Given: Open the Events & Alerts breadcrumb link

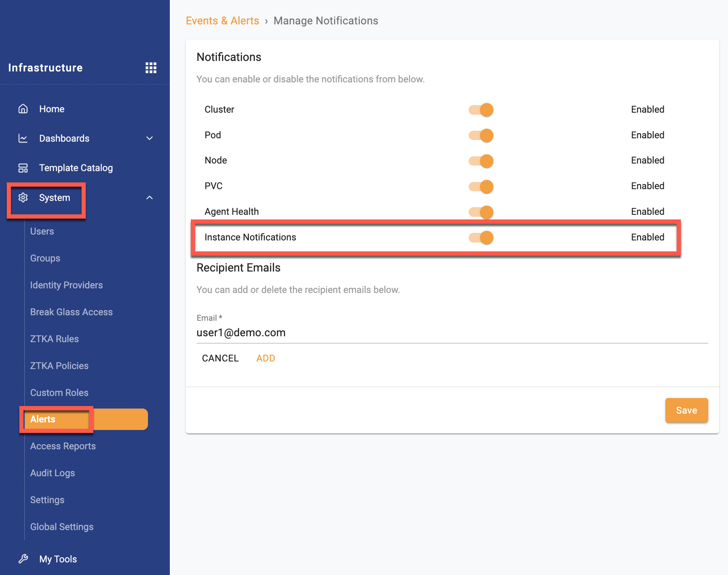Looking at the screenshot, I should [x=222, y=20].
